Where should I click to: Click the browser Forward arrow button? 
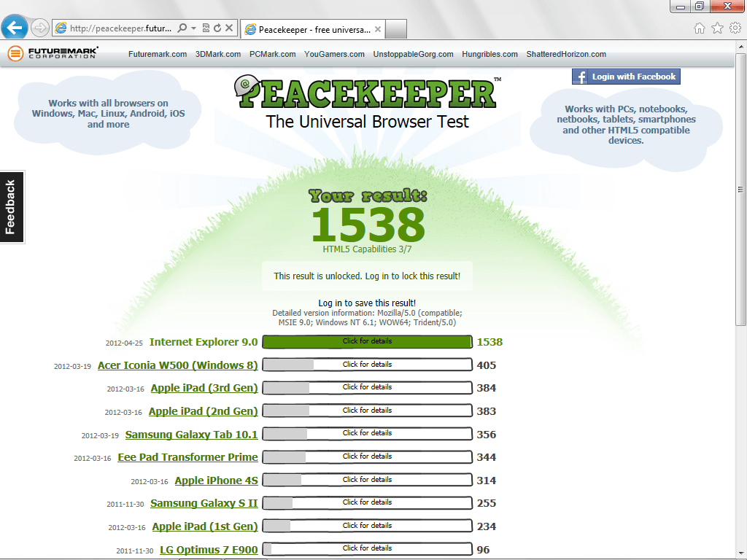(x=40, y=28)
